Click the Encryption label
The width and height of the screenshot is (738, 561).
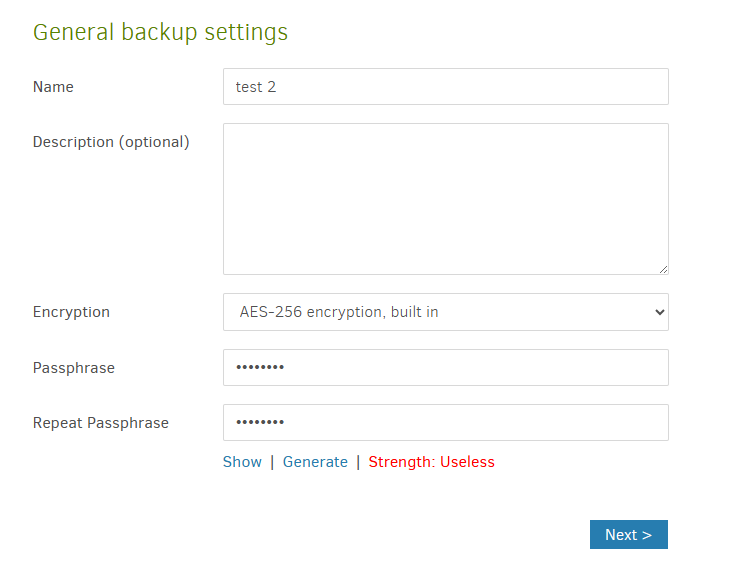pos(71,312)
